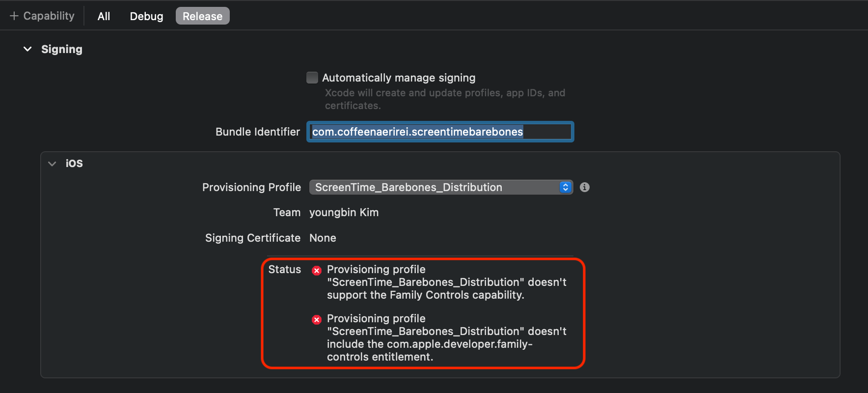Select the Release tab

tap(202, 16)
